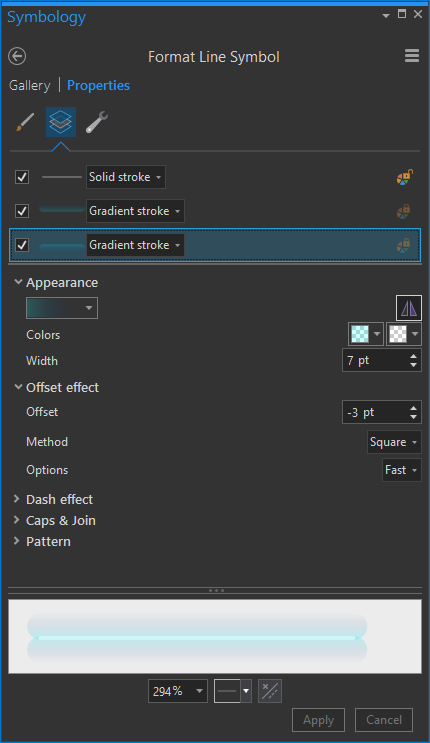Select the Structure wrench tab icon
The width and height of the screenshot is (430, 743).
(x=97, y=122)
